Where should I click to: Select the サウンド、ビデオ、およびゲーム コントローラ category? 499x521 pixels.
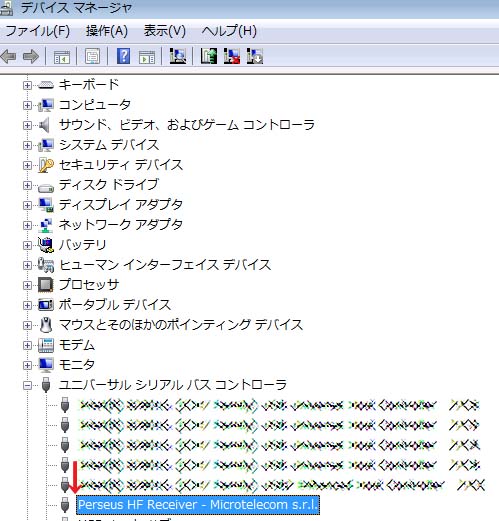point(187,125)
